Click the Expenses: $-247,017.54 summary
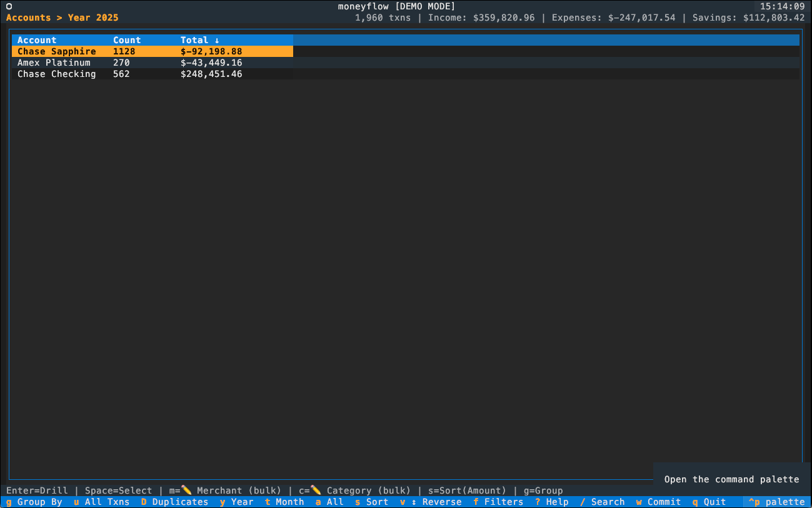812x508 pixels. click(x=614, y=18)
